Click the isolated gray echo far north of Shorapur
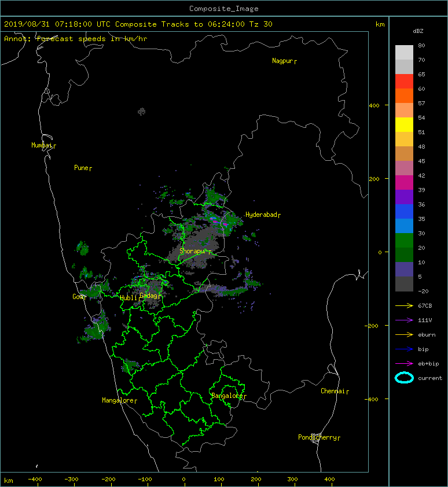Image resolution: width=448 pixels, height=487 pixels. coord(141,111)
